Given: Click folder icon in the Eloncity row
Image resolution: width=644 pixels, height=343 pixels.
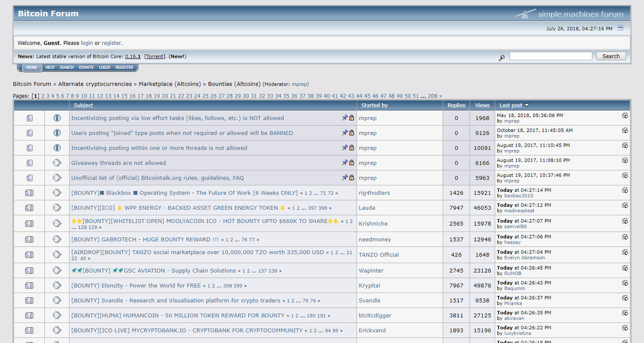Looking at the screenshot, I should [29, 286].
